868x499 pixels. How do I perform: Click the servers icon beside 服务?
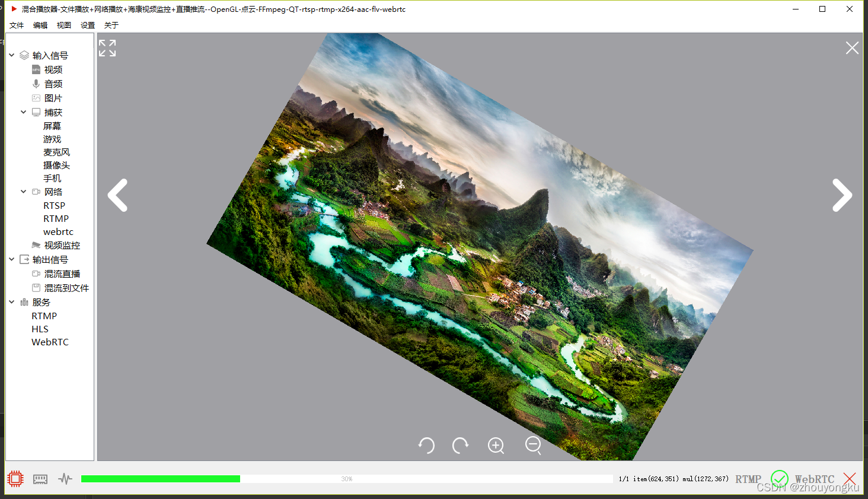pos(24,302)
